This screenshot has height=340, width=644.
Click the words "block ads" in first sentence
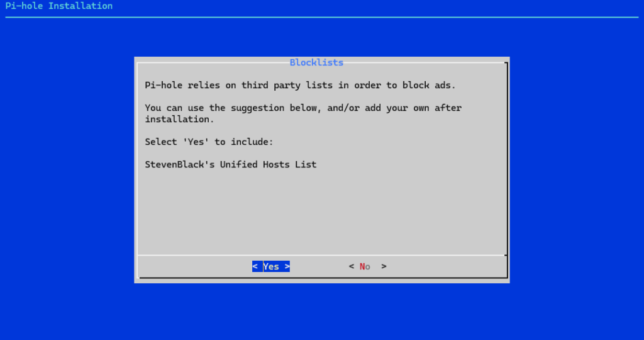(432, 85)
